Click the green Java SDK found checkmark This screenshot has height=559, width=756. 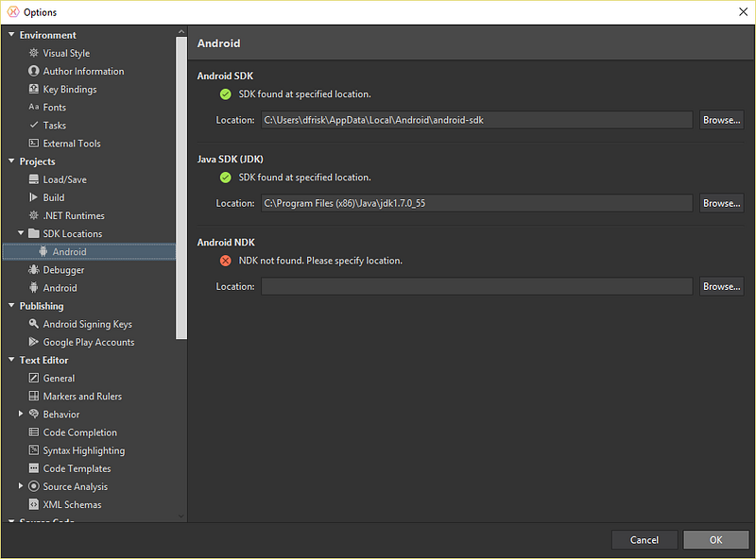click(x=226, y=178)
